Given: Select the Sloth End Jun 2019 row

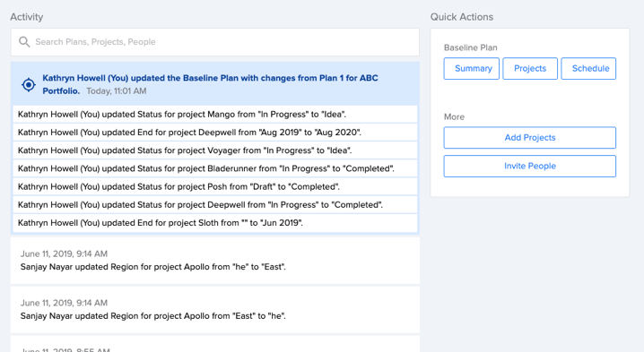Looking at the screenshot, I should 214,223.
